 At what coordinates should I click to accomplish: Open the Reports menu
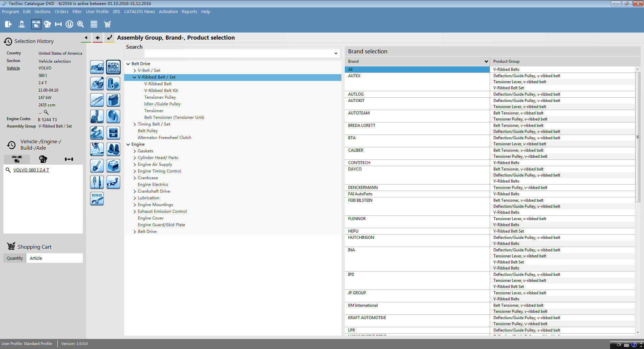190,11
